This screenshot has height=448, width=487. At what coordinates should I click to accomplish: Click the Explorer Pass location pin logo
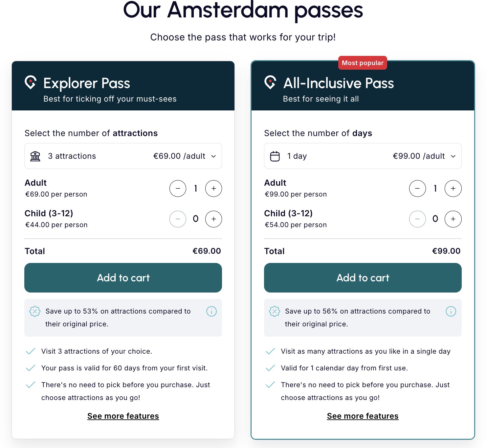[x=31, y=83]
